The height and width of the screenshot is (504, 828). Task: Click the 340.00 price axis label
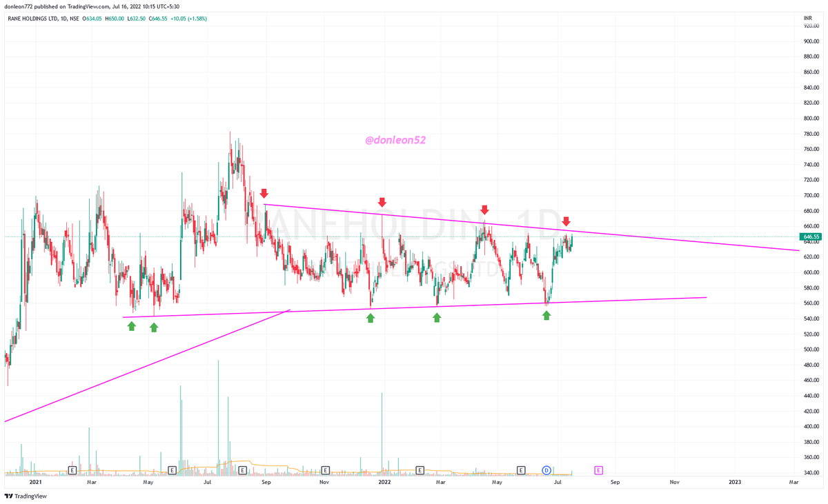tap(810, 473)
